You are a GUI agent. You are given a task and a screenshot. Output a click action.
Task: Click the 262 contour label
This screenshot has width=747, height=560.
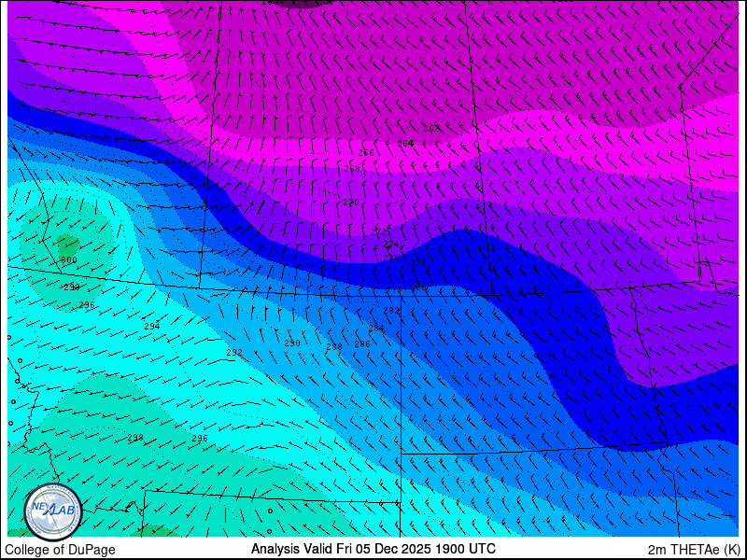431,129
